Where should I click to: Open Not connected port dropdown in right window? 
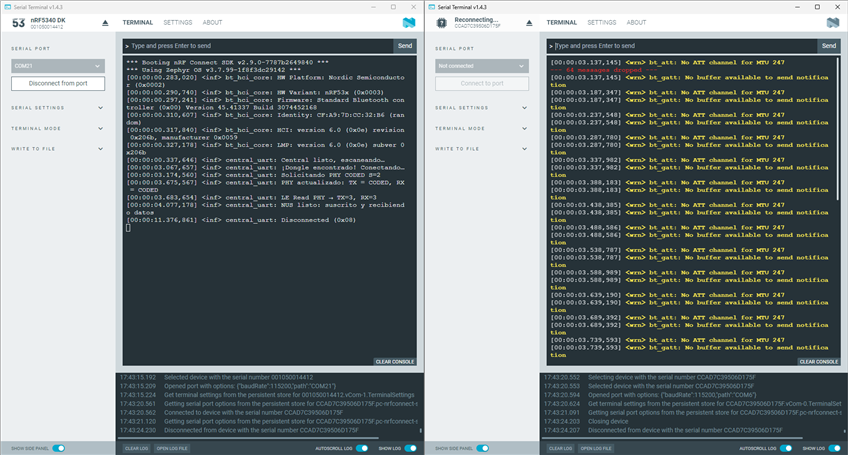tap(482, 66)
